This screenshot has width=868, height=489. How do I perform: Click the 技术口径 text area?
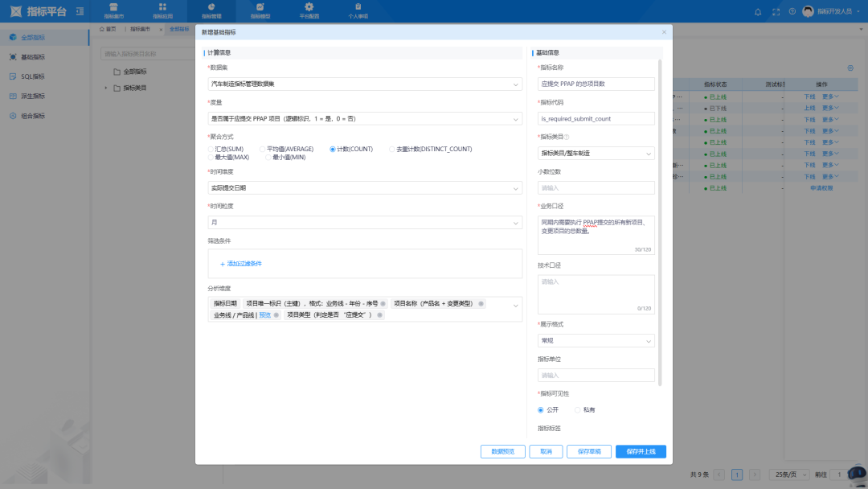click(596, 294)
